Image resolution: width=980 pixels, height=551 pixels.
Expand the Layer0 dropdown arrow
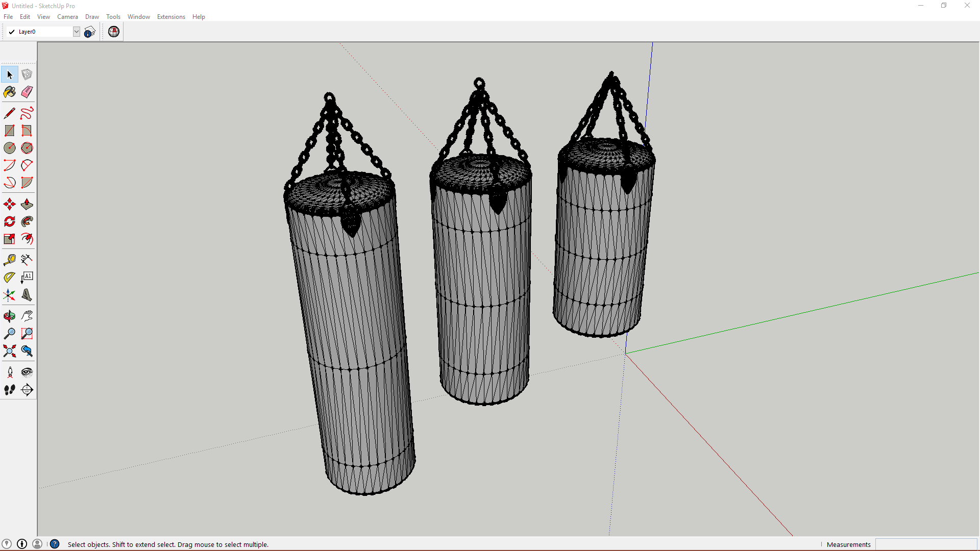(x=76, y=32)
